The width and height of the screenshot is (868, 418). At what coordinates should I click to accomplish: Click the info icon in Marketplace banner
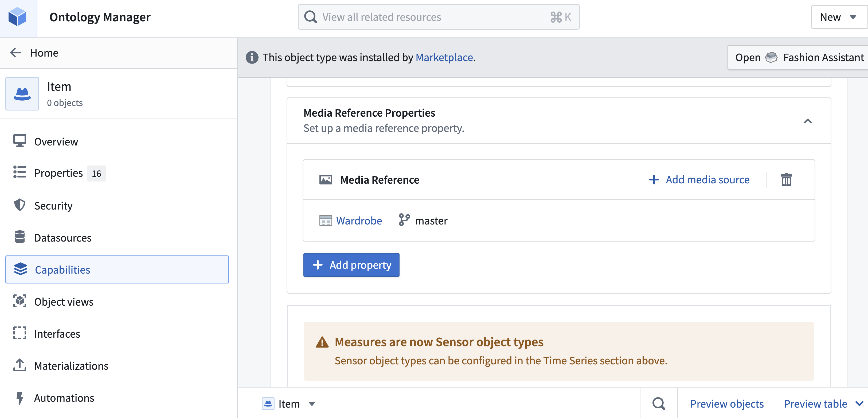click(x=252, y=57)
